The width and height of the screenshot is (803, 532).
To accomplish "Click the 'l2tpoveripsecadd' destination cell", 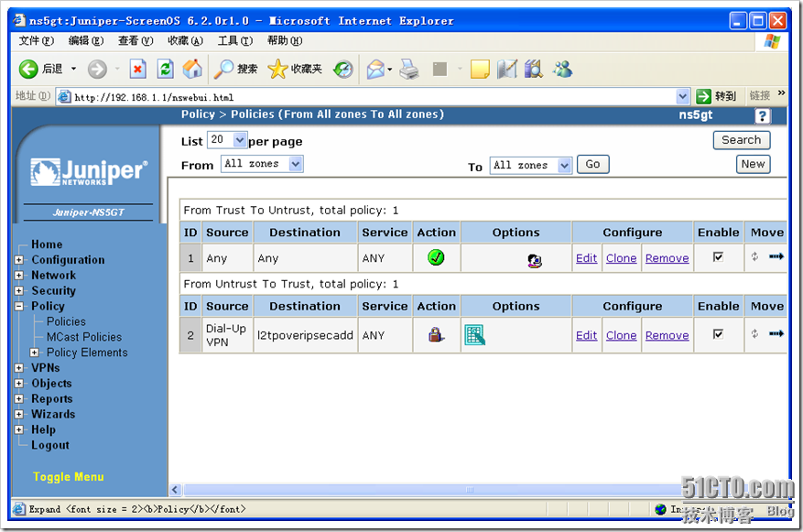I will pyautogui.click(x=305, y=335).
